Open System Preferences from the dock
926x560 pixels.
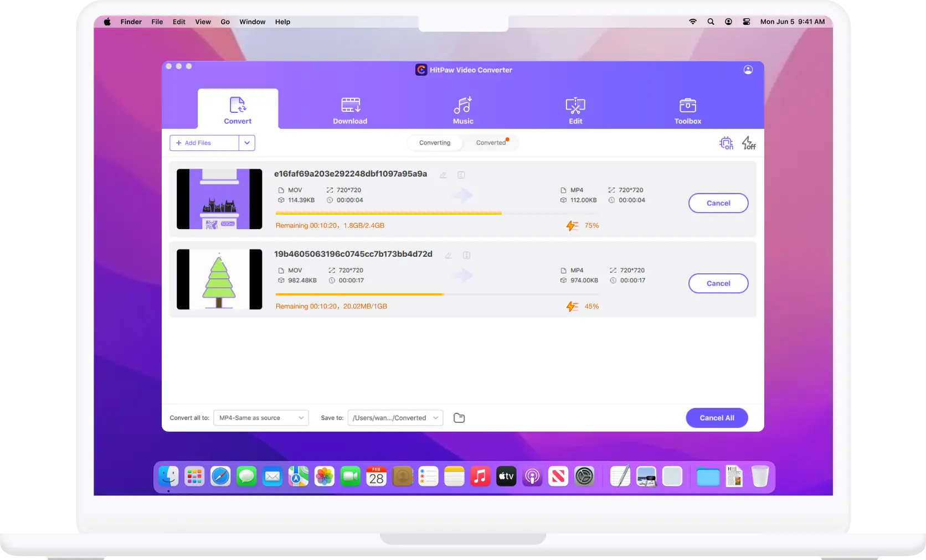584,476
